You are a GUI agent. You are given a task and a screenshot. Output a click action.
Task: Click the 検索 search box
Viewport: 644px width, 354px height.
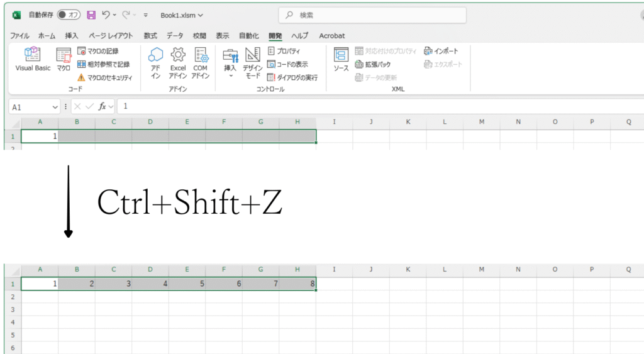click(x=372, y=15)
